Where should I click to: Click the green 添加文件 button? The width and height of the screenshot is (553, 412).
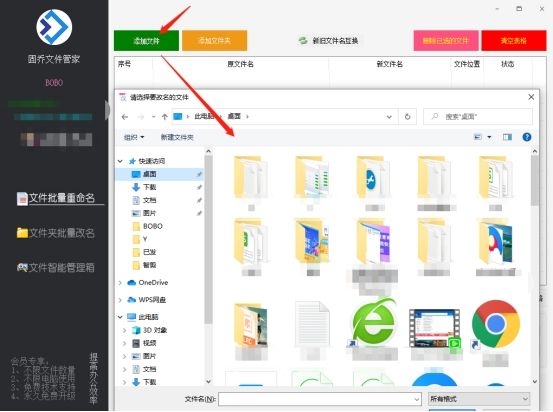click(146, 41)
